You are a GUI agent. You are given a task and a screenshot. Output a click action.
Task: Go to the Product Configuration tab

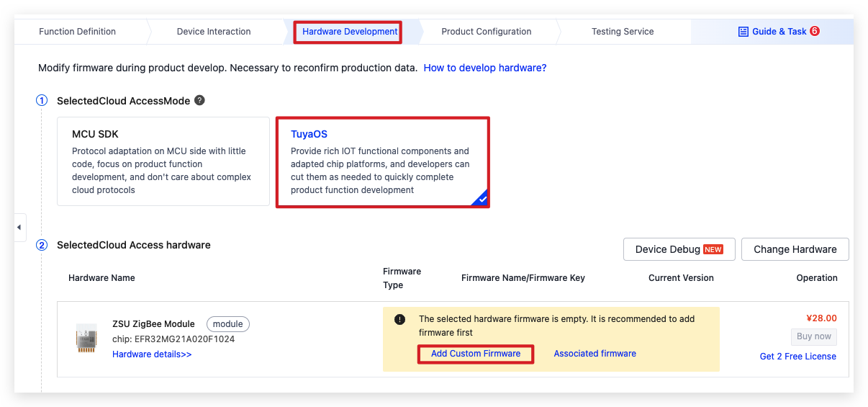487,32
